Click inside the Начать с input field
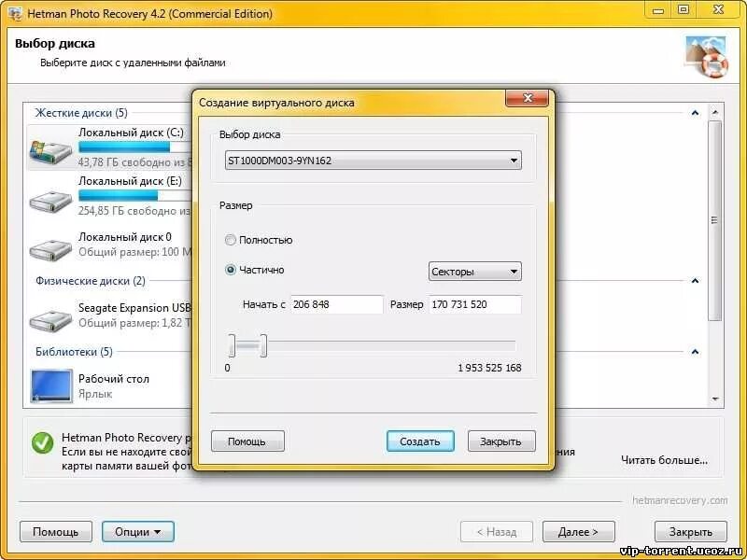 point(336,304)
